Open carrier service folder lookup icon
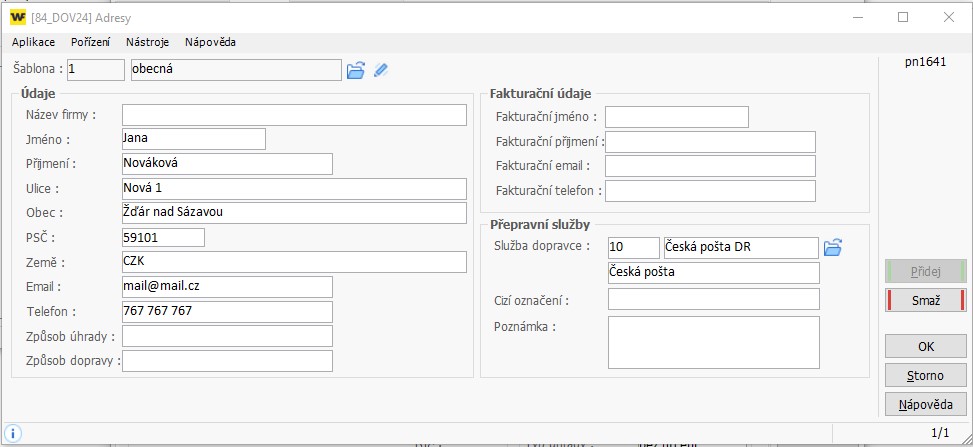 point(833,248)
